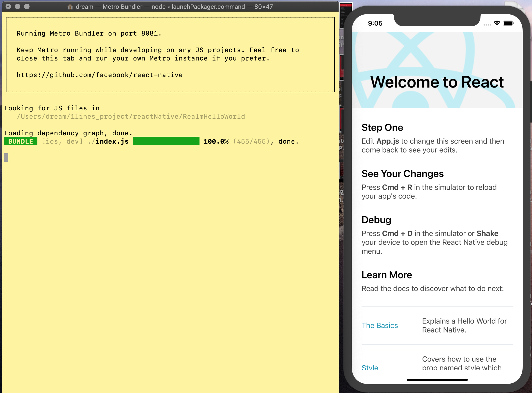Click the Wi-Fi icon in simulator status bar
Viewport: 532px width, 393px height.
coord(497,23)
